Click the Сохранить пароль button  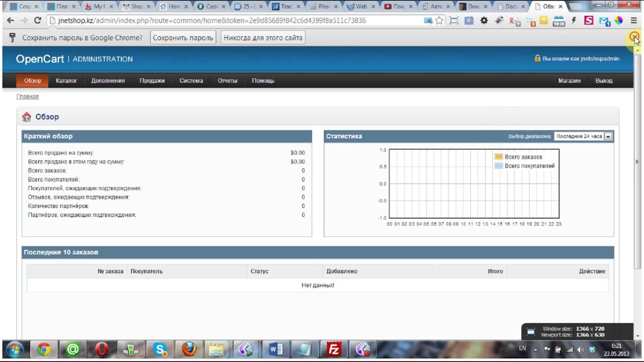tap(183, 38)
